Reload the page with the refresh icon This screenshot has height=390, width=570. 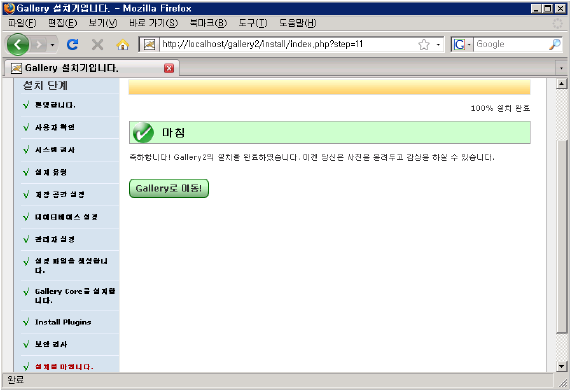73,44
